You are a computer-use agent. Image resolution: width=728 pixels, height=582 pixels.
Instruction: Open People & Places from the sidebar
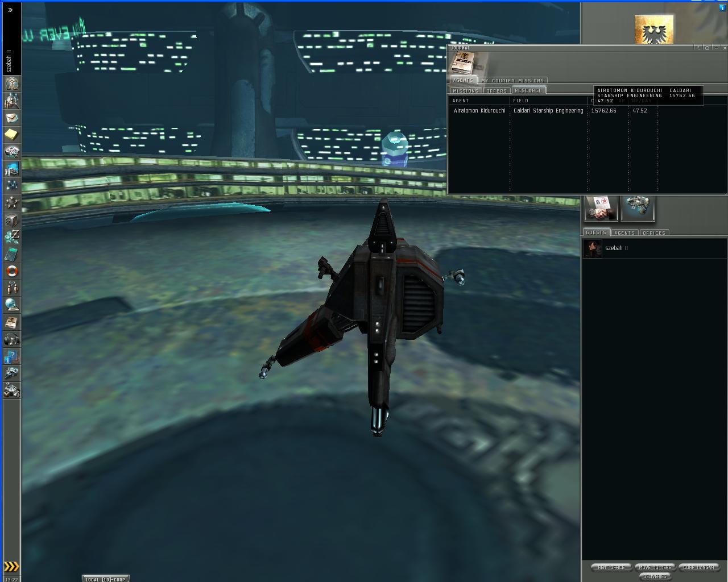click(11, 101)
